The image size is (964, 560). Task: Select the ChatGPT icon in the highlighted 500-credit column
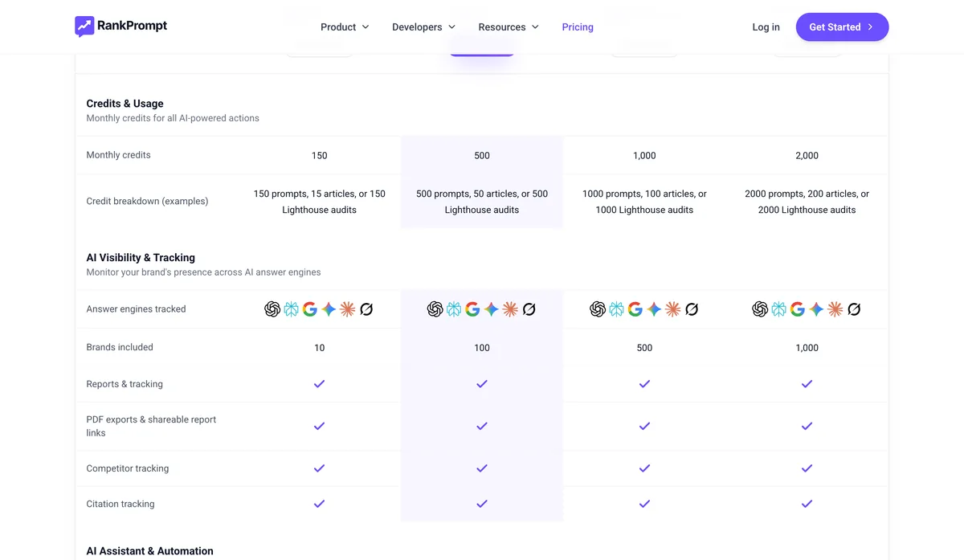[x=435, y=309]
